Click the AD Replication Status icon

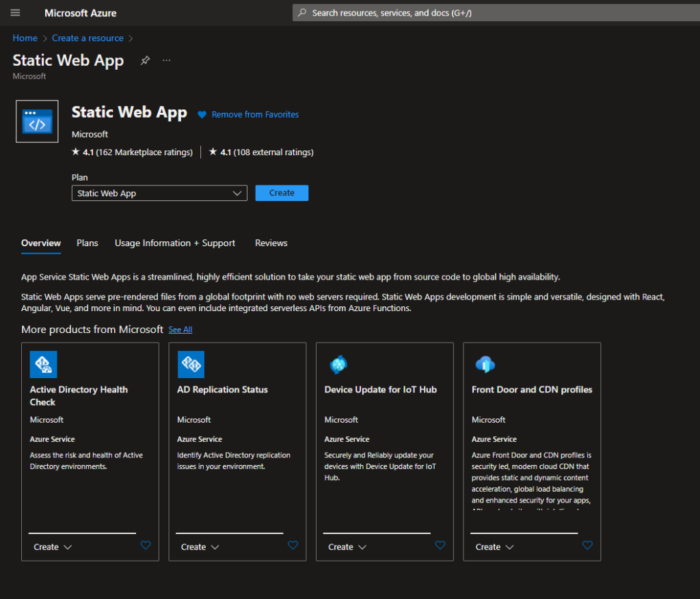191,364
